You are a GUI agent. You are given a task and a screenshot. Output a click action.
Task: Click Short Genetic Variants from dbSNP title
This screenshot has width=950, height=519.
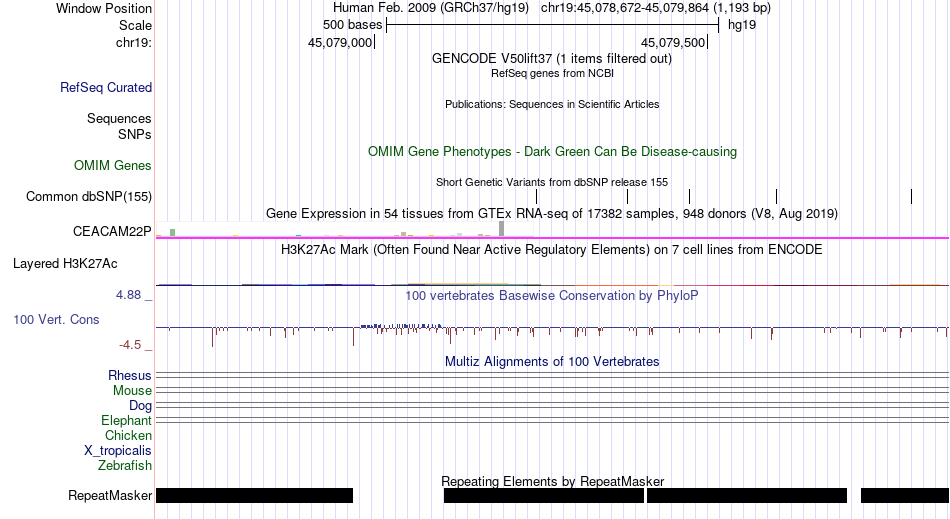(x=552, y=182)
